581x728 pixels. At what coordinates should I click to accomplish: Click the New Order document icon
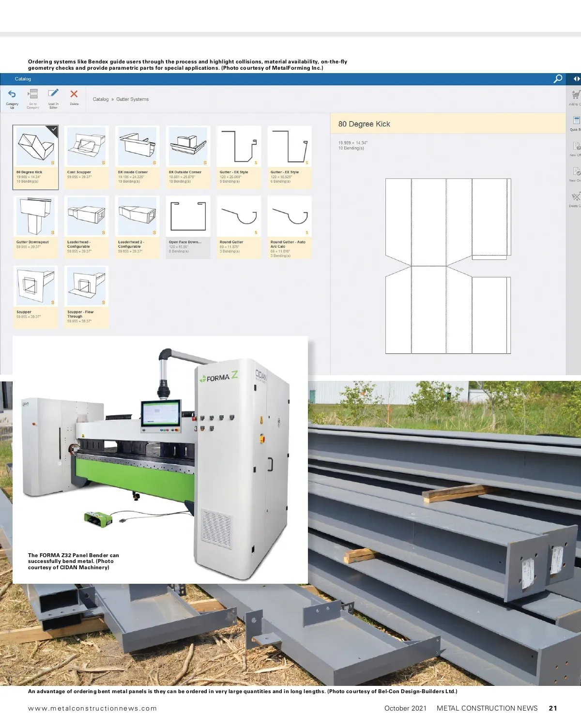point(576,172)
